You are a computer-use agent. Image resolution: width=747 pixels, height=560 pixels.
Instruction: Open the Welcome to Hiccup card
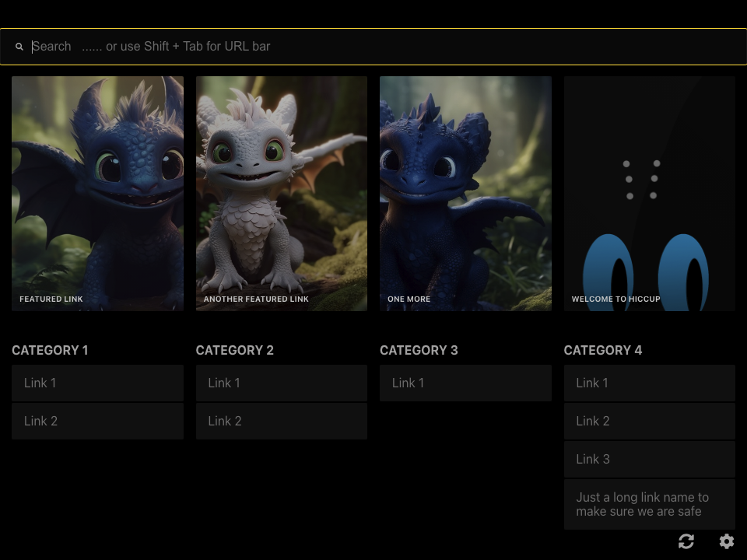point(649,194)
